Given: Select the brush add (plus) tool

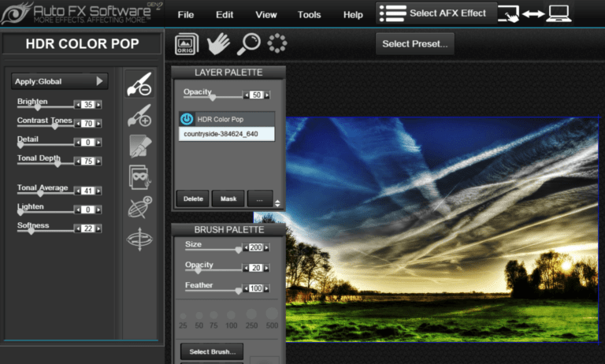Looking at the screenshot, I should pyautogui.click(x=139, y=116).
